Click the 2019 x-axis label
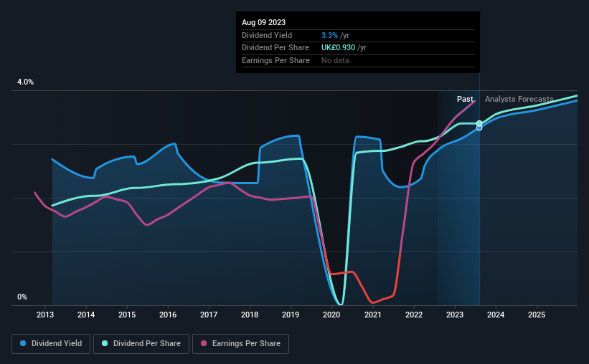The width and height of the screenshot is (589, 364). click(291, 315)
